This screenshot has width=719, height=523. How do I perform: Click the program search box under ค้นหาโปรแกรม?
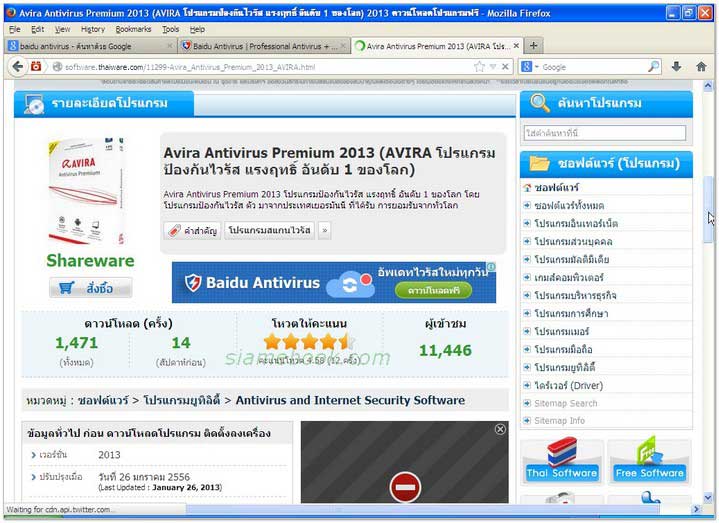coord(605,133)
